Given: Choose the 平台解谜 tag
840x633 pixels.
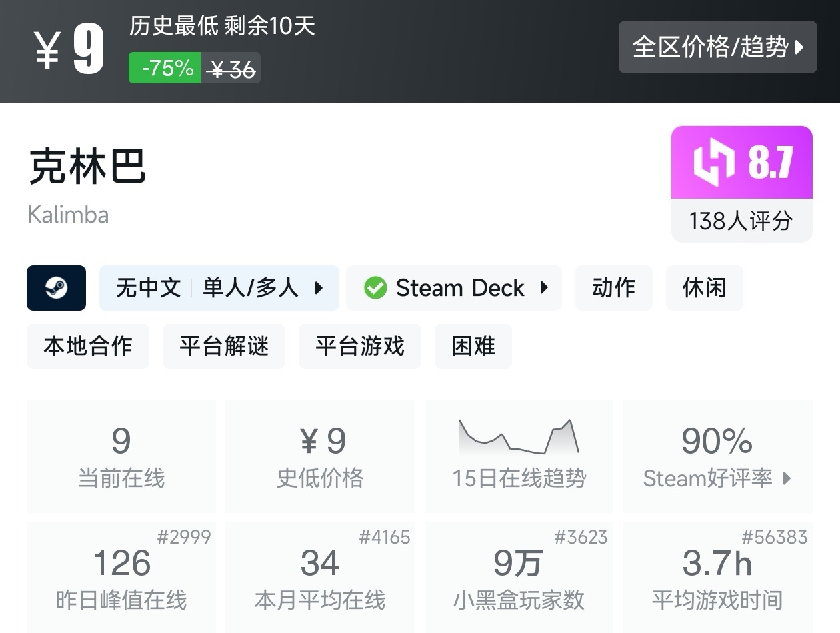Looking at the screenshot, I should (224, 346).
